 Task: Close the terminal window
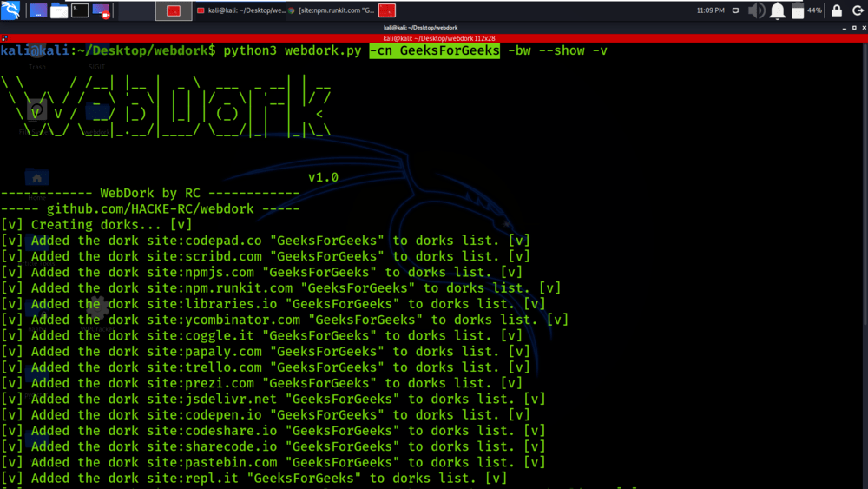(864, 28)
